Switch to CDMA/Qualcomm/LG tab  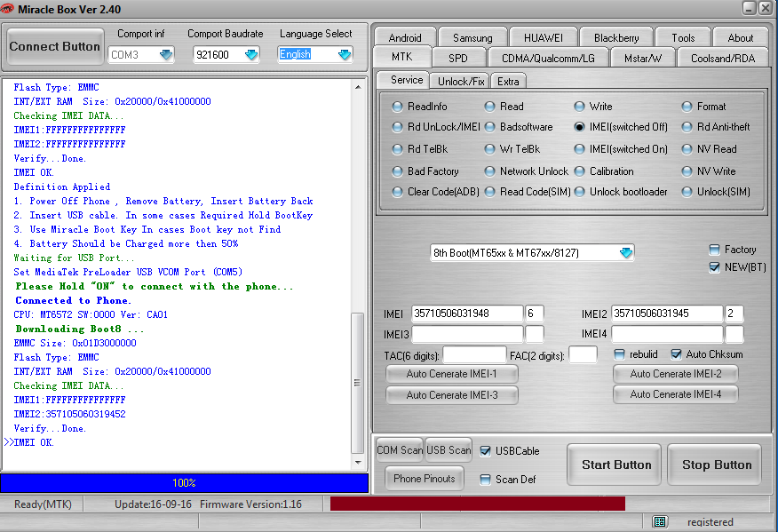tap(548, 58)
